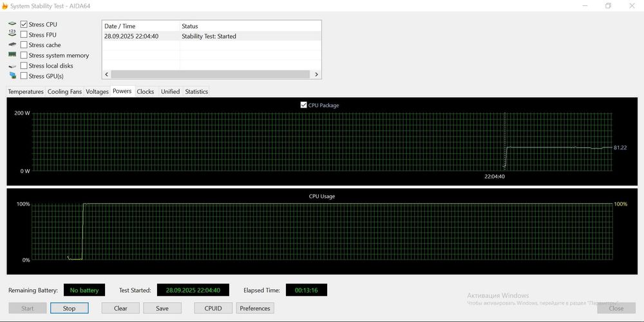Click the Date / Time column header
Screen dimensions: 644x322
(x=141, y=26)
